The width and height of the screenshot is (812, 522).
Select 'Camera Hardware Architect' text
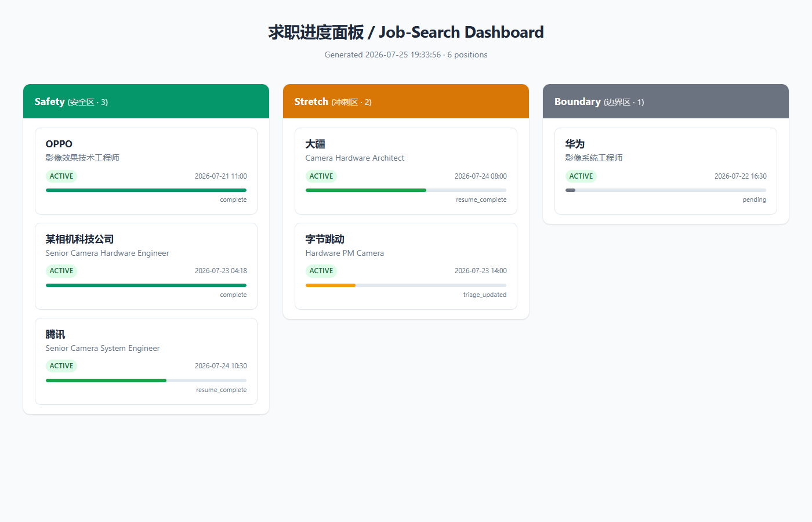(x=355, y=158)
